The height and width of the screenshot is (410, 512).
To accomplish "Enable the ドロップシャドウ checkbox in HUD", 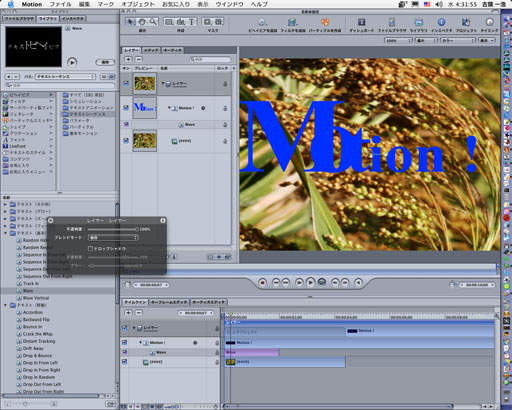I will click(x=90, y=248).
